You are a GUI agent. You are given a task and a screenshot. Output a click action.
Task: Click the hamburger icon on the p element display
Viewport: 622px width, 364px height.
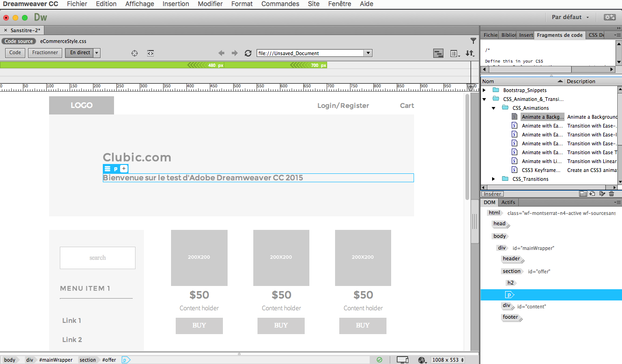(107, 169)
